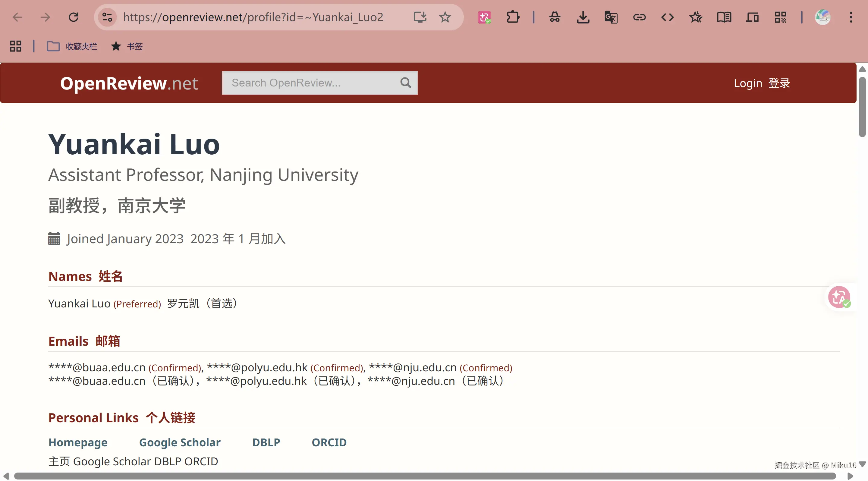The image size is (868, 481).
Task: Open the browser three-dot menu
Action: coord(851,17)
